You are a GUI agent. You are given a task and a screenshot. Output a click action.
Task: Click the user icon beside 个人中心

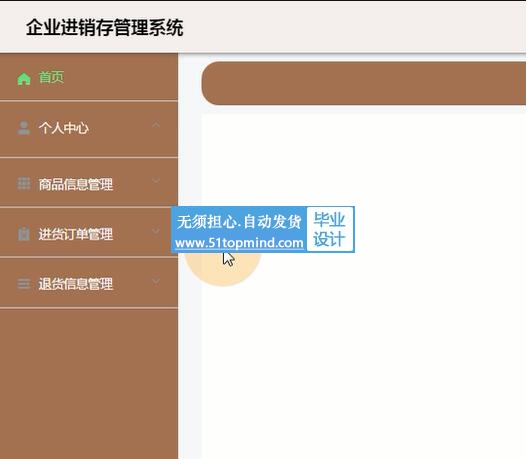click(24, 128)
